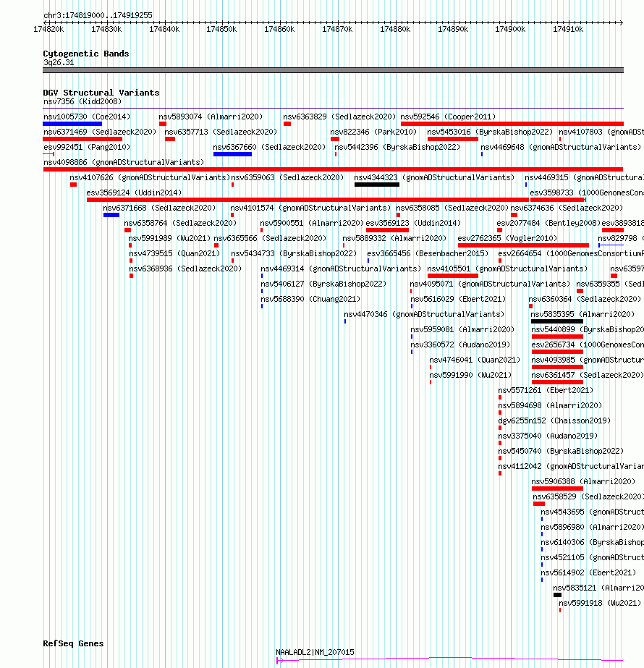Open nsv5959081 (Almarri2020) variant

click(462, 330)
